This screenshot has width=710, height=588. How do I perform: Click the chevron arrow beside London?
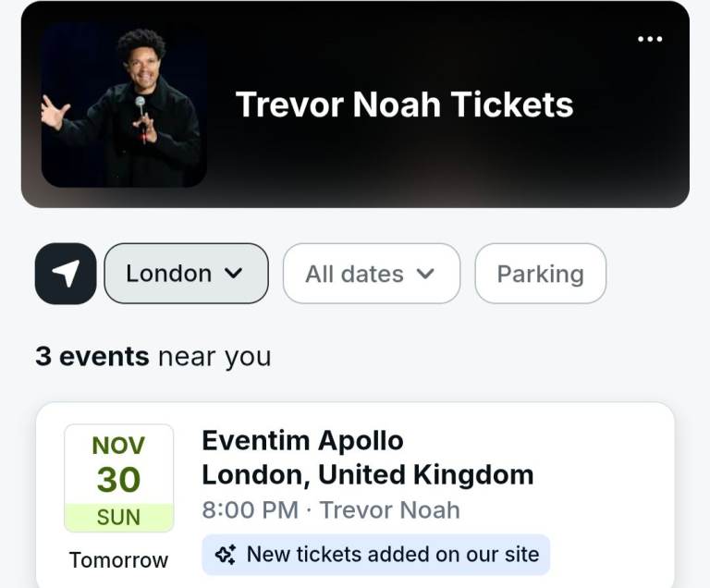[x=234, y=274]
